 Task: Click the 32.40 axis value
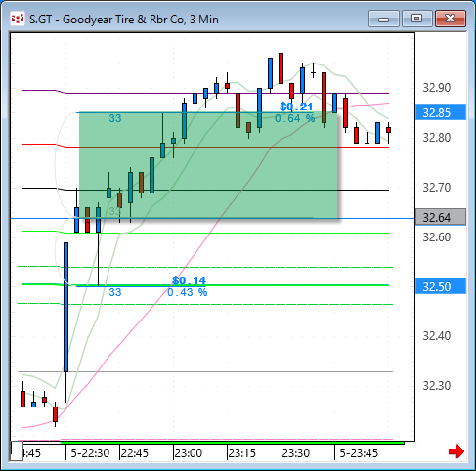pyautogui.click(x=437, y=336)
